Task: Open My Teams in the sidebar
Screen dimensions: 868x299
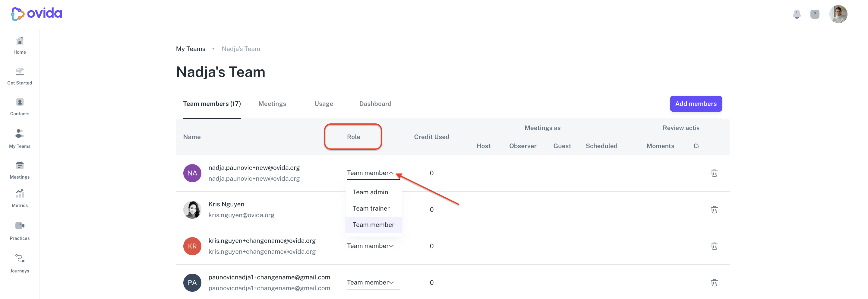Action: point(20,138)
